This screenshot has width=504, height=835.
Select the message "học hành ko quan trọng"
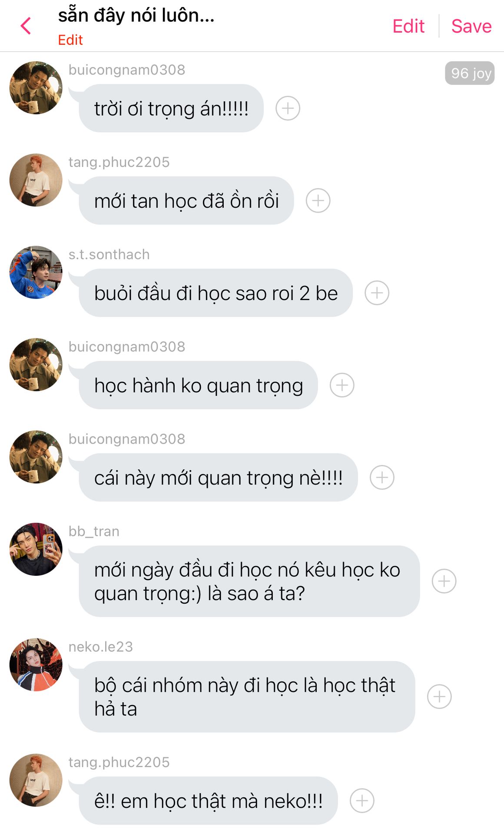(x=198, y=385)
